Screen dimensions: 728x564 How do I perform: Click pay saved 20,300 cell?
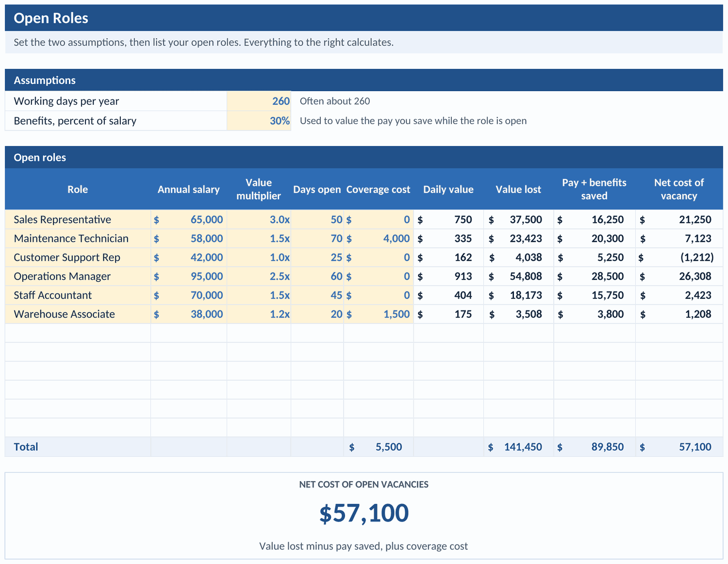point(595,238)
